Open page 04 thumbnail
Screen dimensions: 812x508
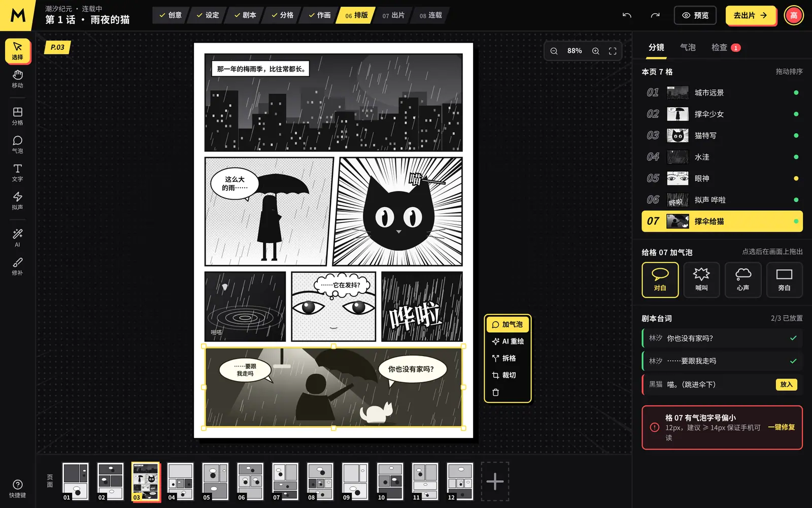pos(181,481)
